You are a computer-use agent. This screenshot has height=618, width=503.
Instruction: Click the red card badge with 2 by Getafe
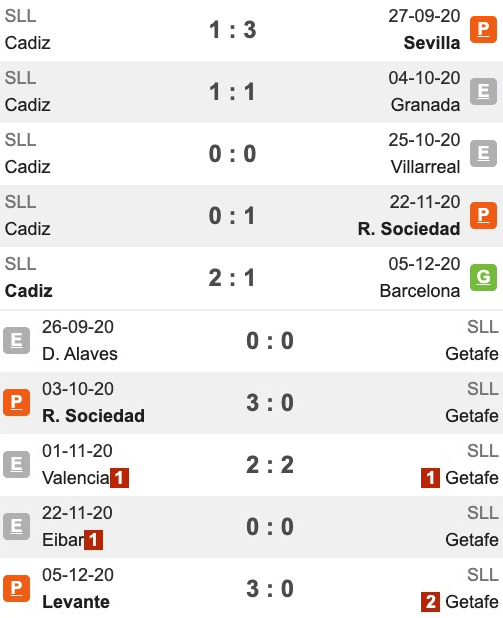[430, 602]
